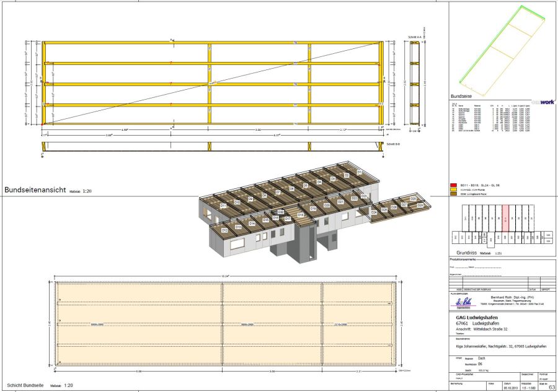Select 'GAG Ludwigshafen' client name
The image size is (558, 392).
tap(477, 317)
